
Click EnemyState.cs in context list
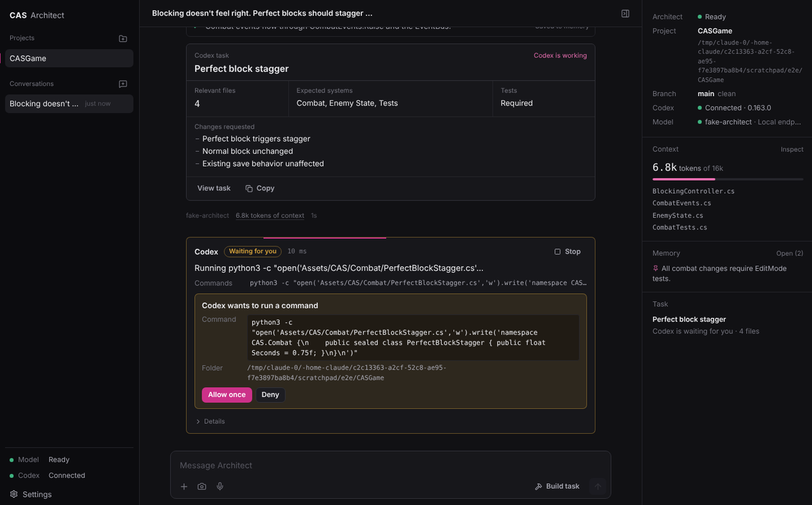(x=678, y=215)
